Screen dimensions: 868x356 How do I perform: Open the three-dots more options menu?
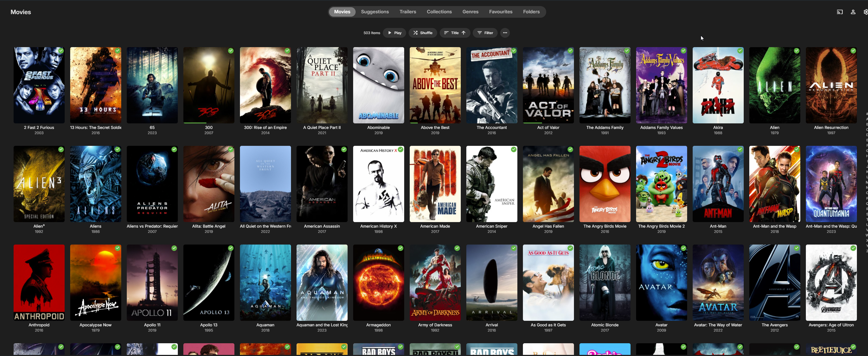pos(505,33)
